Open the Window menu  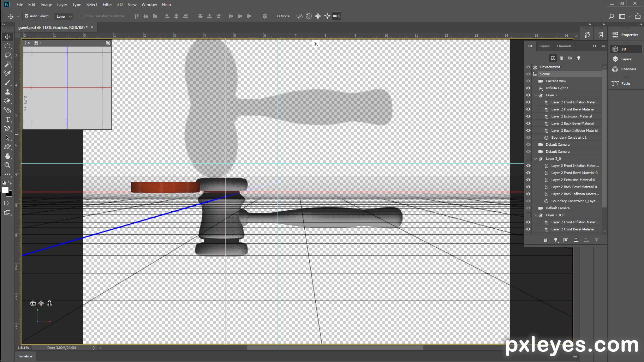(x=149, y=5)
